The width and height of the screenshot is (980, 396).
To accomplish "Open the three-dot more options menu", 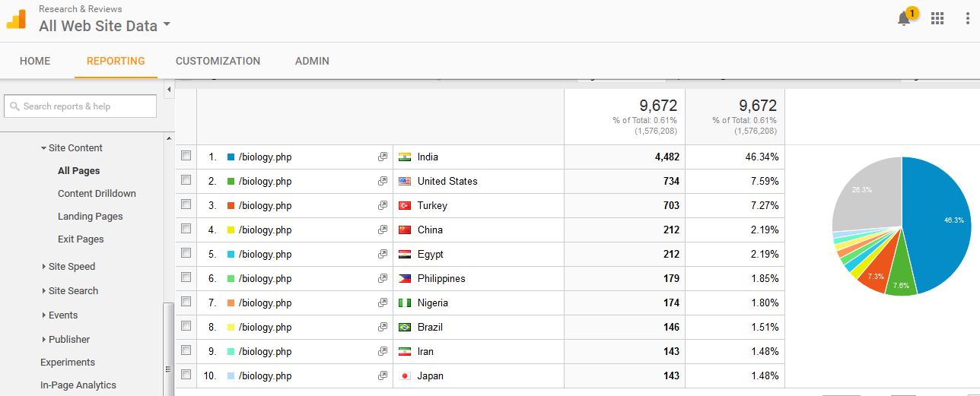I will point(967,19).
